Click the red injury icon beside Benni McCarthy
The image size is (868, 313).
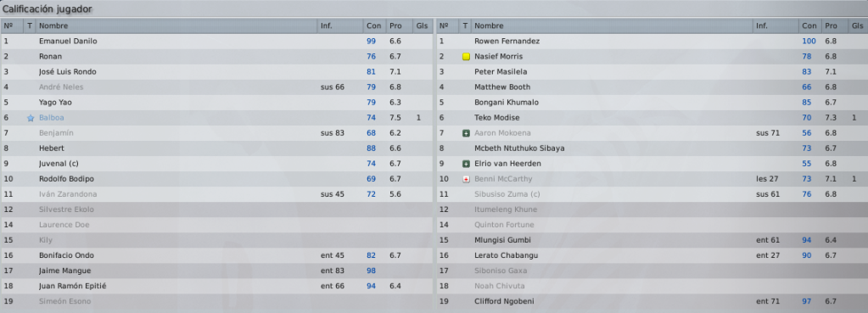[466, 179]
